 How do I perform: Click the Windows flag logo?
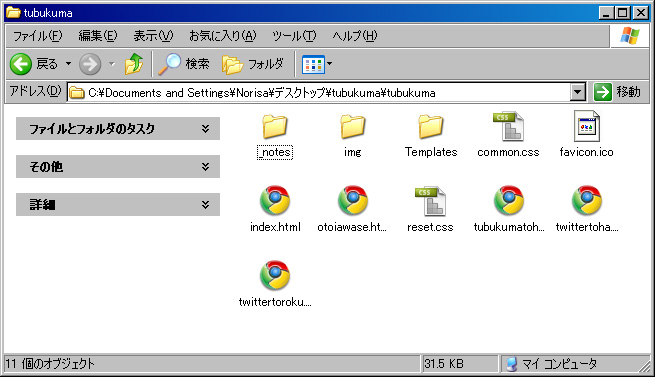[x=630, y=36]
